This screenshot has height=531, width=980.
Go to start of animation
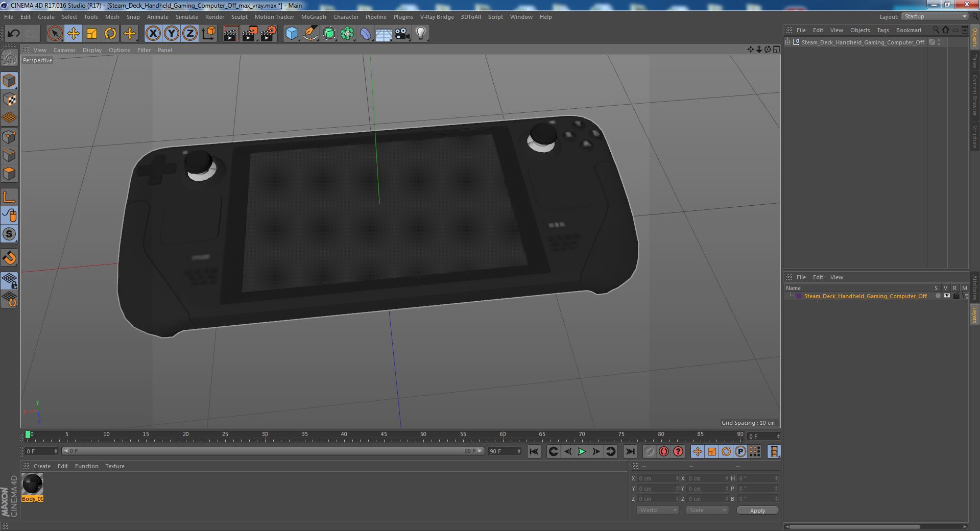pos(534,451)
